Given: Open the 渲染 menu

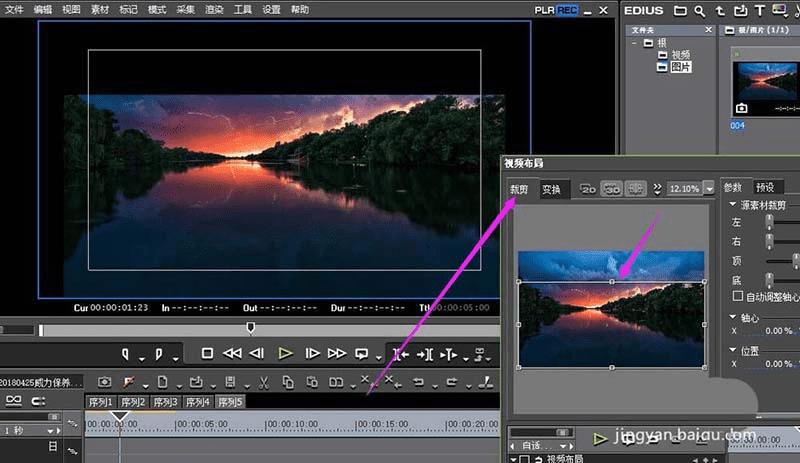Looking at the screenshot, I should [x=214, y=9].
